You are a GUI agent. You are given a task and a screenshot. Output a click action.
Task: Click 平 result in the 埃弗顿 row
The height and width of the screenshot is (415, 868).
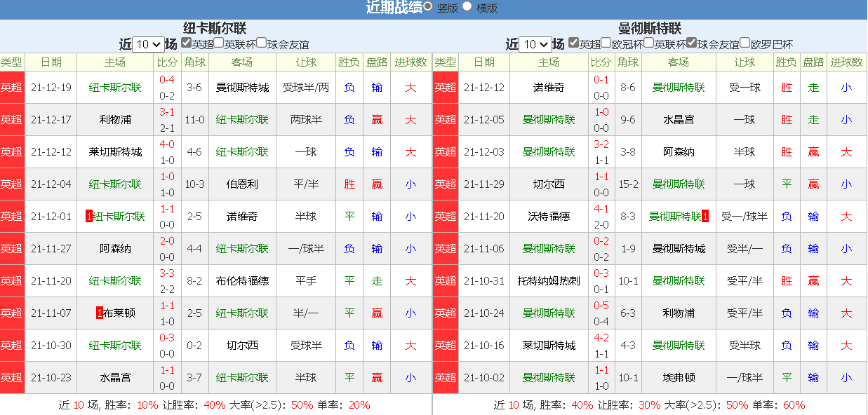pos(787,378)
